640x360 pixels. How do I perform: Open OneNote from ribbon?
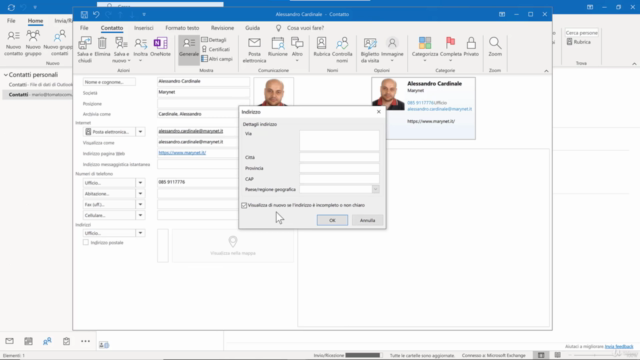[160, 47]
